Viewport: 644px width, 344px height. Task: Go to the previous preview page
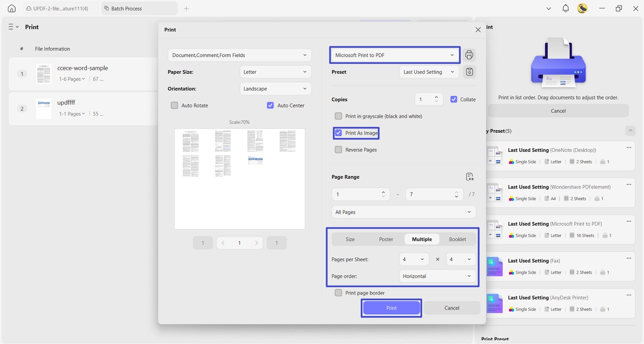click(x=223, y=243)
